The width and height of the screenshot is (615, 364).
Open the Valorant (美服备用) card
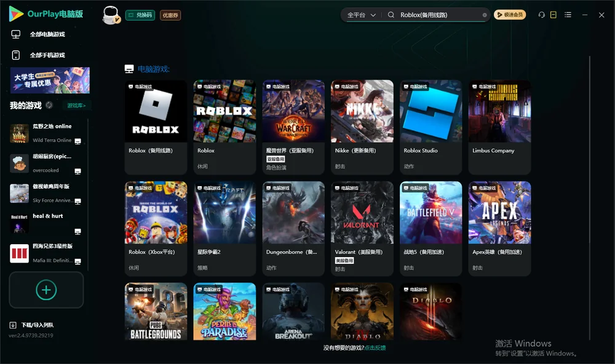click(362, 229)
